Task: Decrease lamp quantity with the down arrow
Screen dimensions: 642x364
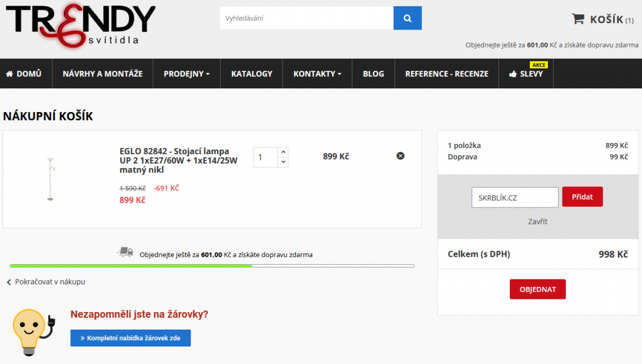Action: [x=283, y=162]
